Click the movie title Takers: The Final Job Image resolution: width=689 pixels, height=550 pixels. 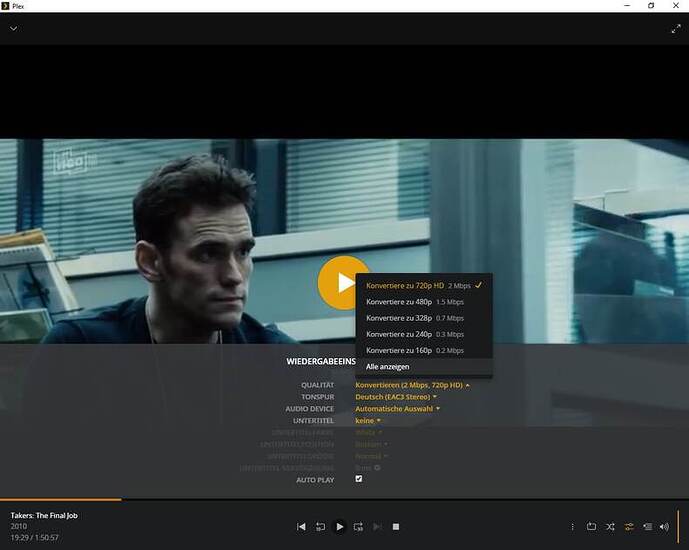click(x=44, y=515)
